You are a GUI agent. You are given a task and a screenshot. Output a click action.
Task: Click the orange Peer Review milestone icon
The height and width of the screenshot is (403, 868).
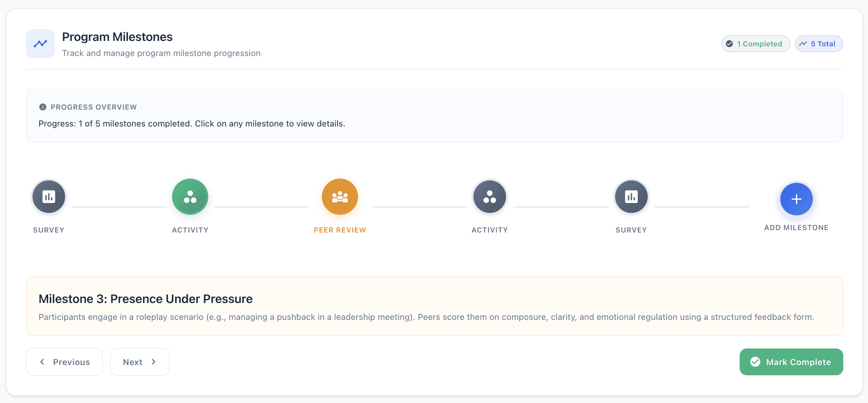340,197
